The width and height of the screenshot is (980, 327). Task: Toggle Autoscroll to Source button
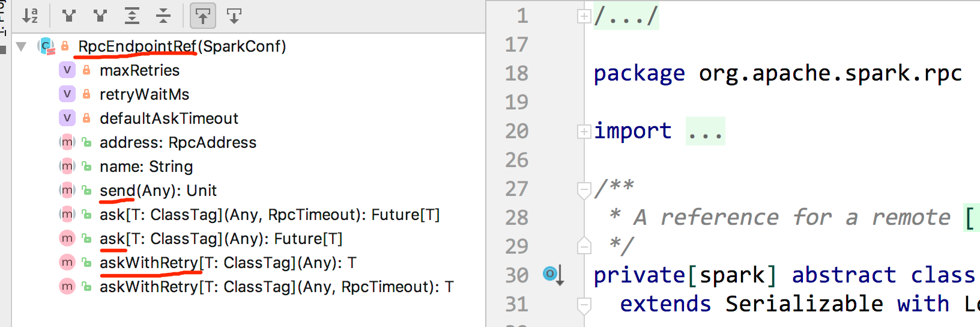(203, 16)
